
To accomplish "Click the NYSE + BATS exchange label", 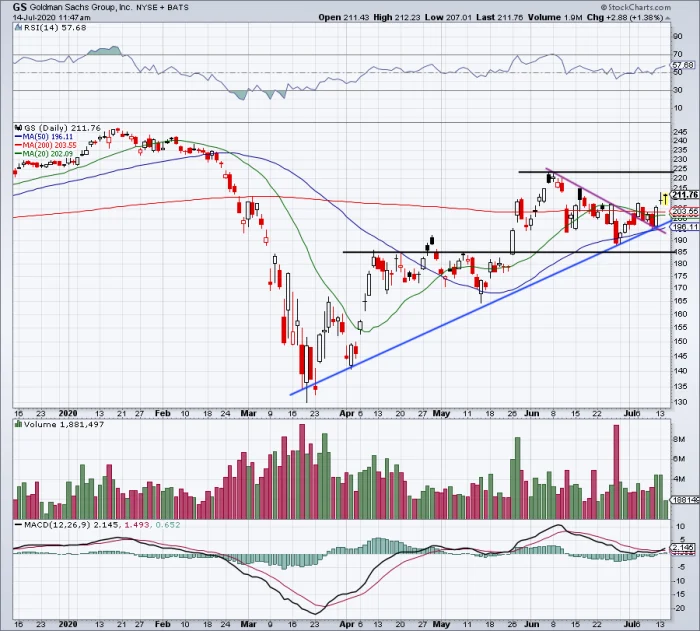I will click(162, 8).
